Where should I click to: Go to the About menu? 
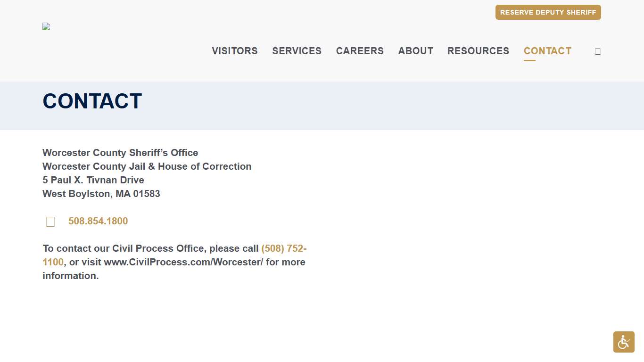pos(415,51)
